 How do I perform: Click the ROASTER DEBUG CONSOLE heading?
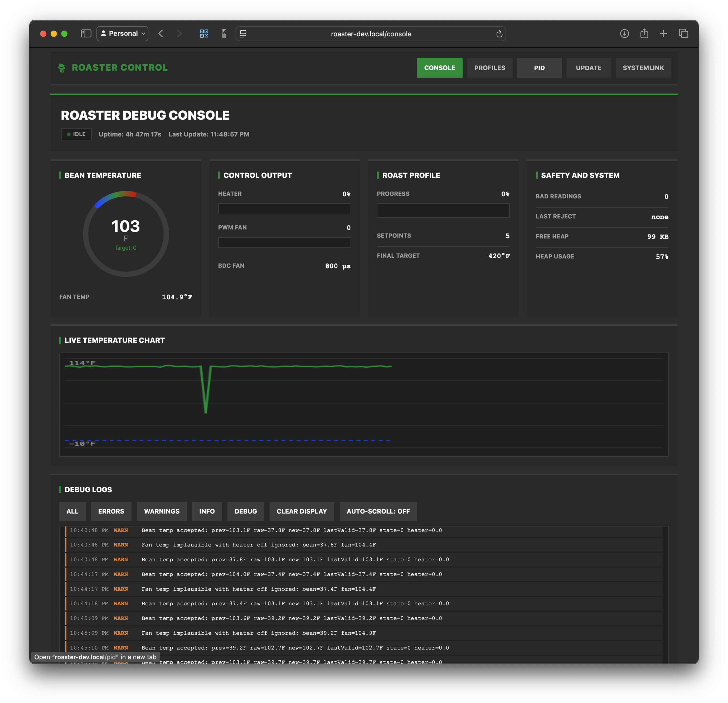tap(145, 115)
